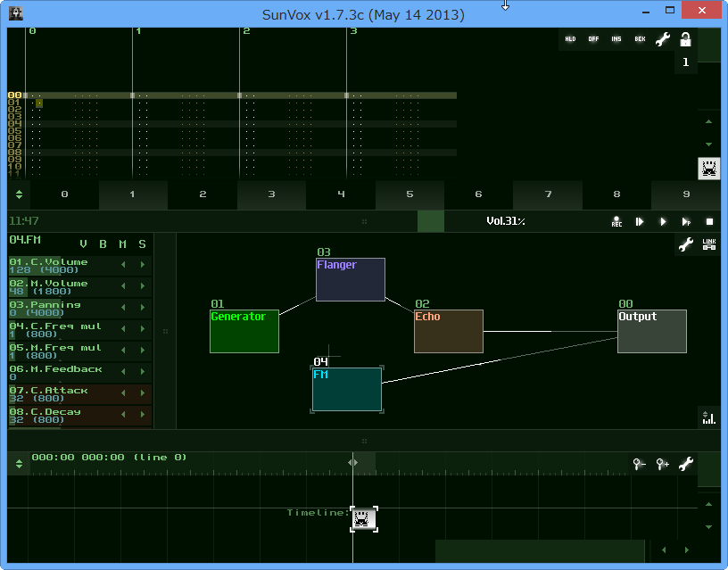
Task: Click the play button
Action: pos(663,222)
